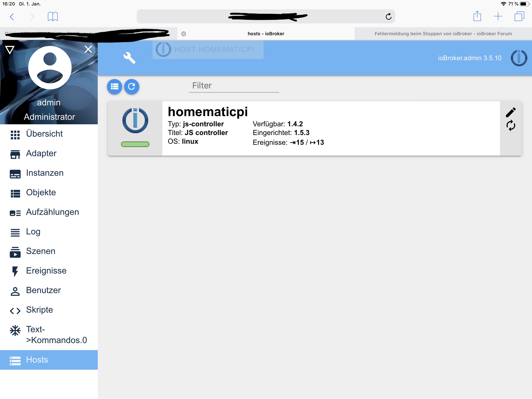This screenshot has width=532, height=399.
Task: Show all Safari tabs overview
Action: 519,16
